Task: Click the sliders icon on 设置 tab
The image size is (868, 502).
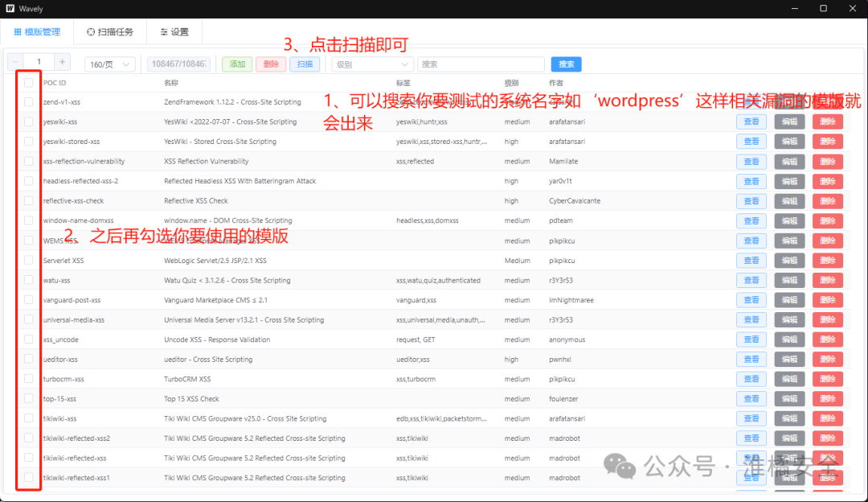Action: 164,32
